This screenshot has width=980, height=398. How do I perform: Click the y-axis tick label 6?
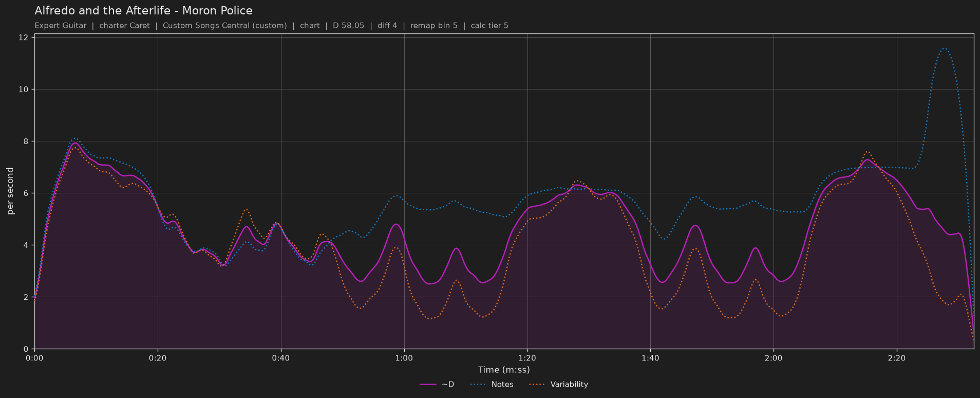(26, 193)
